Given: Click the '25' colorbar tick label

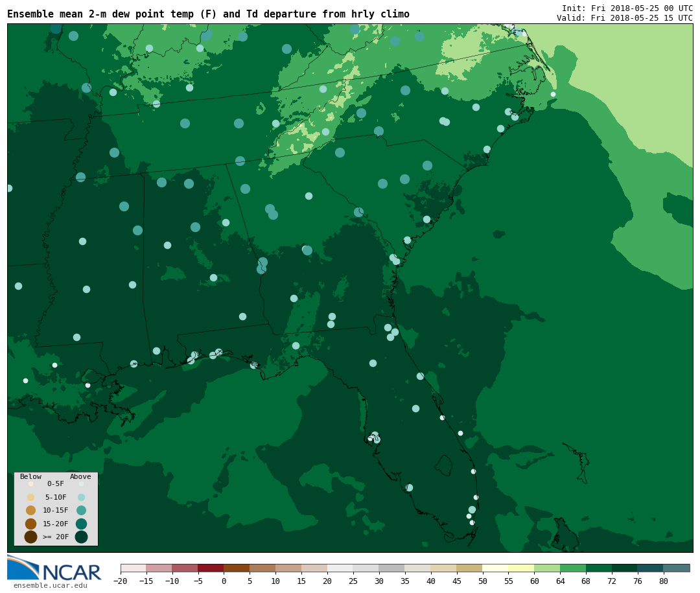Looking at the screenshot, I should click(x=354, y=581).
